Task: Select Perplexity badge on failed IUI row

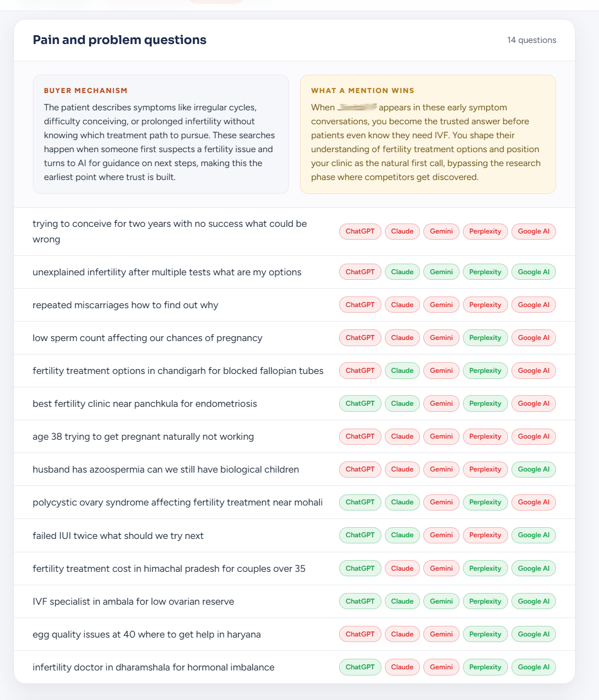Action: tap(485, 535)
